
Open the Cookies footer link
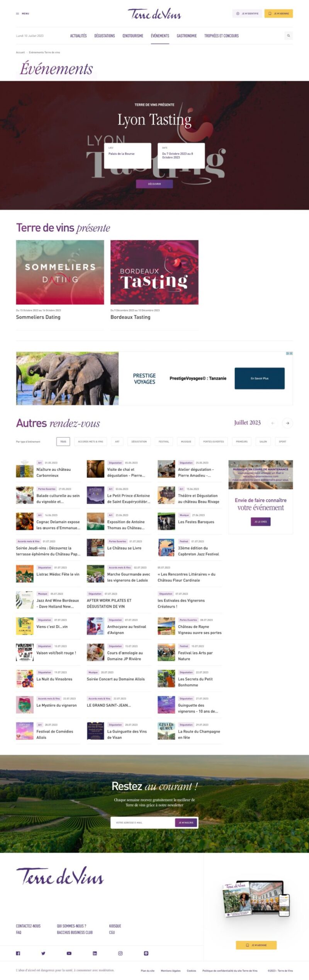coord(192,971)
